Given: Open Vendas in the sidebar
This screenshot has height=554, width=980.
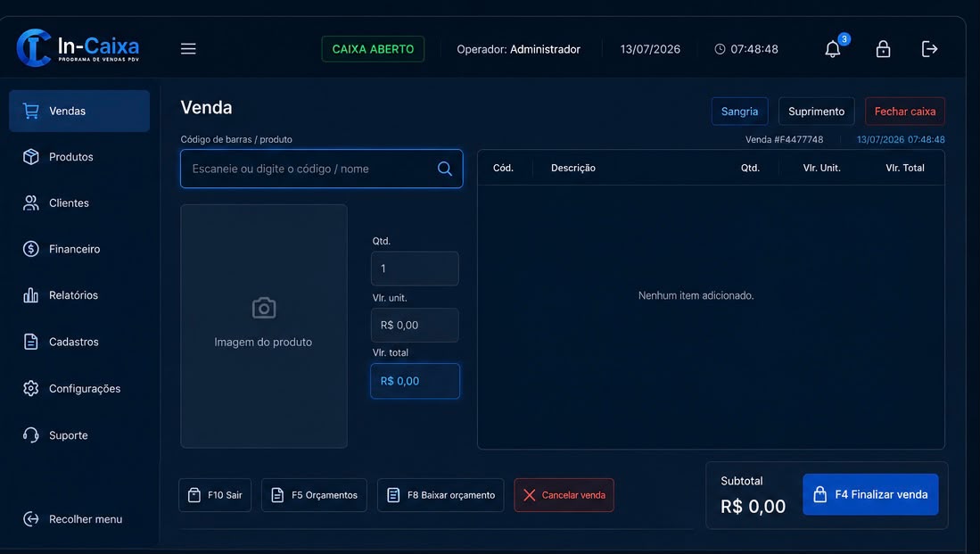Looking at the screenshot, I should coord(79,111).
